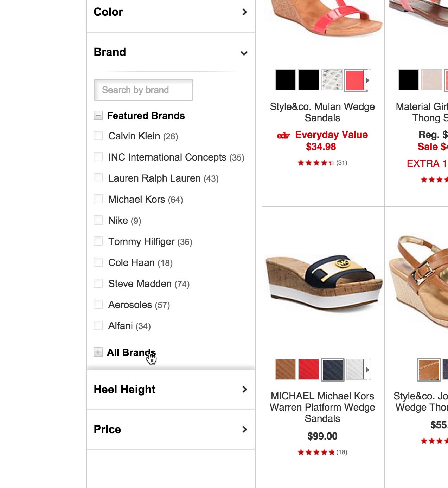The image size is (448, 488).
Task: Expand the Color filter section
Action: point(244,12)
